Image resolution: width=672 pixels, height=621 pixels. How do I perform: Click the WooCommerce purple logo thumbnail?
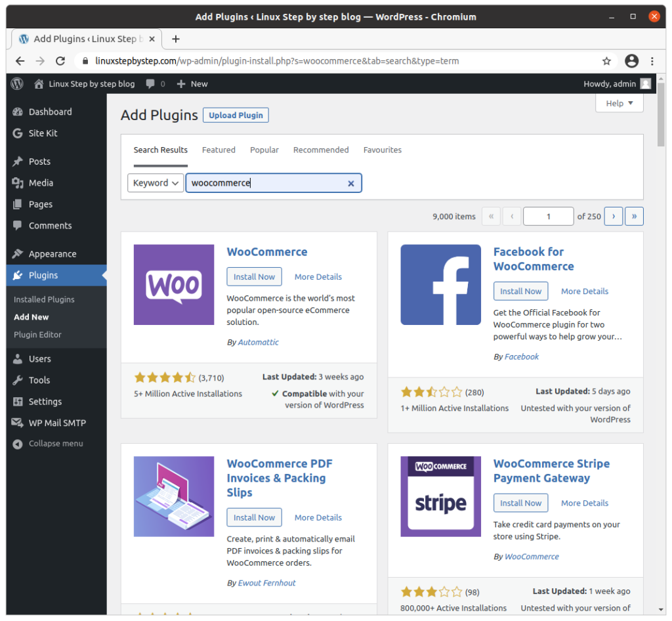coord(174,285)
